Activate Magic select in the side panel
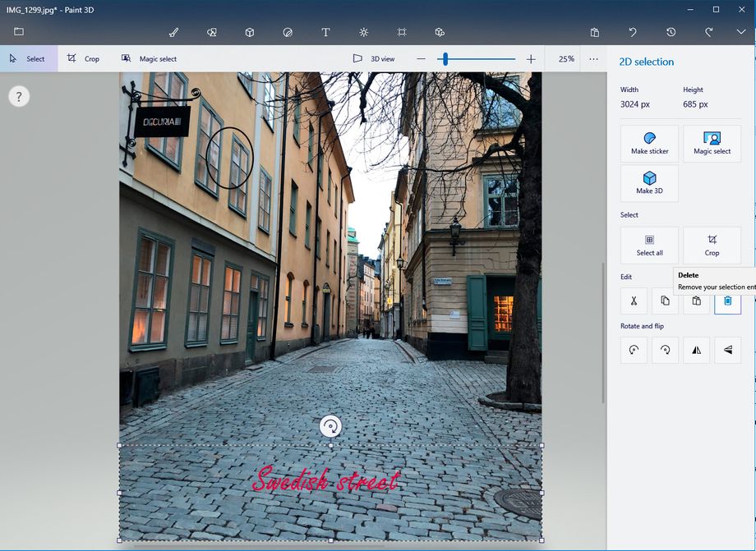Image resolution: width=756 pixels, height=551 pixels. coord(712,143)
